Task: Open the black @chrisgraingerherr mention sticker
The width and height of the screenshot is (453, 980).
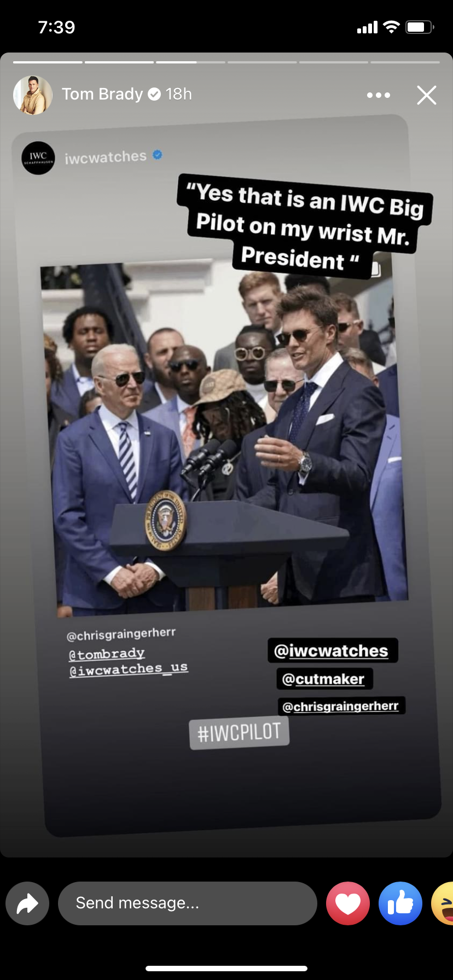Action: pyautogui.click(x=341, y=706)
